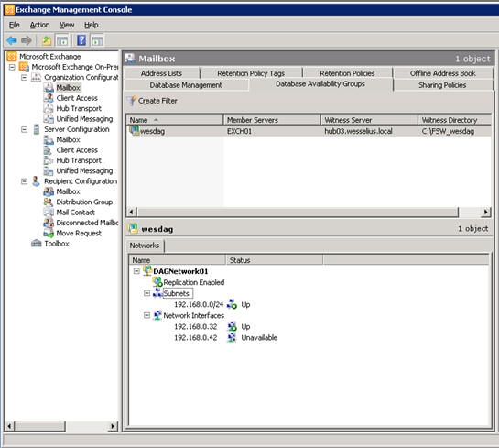Select Disconnected Mailbox in the tree

(87, 223)
